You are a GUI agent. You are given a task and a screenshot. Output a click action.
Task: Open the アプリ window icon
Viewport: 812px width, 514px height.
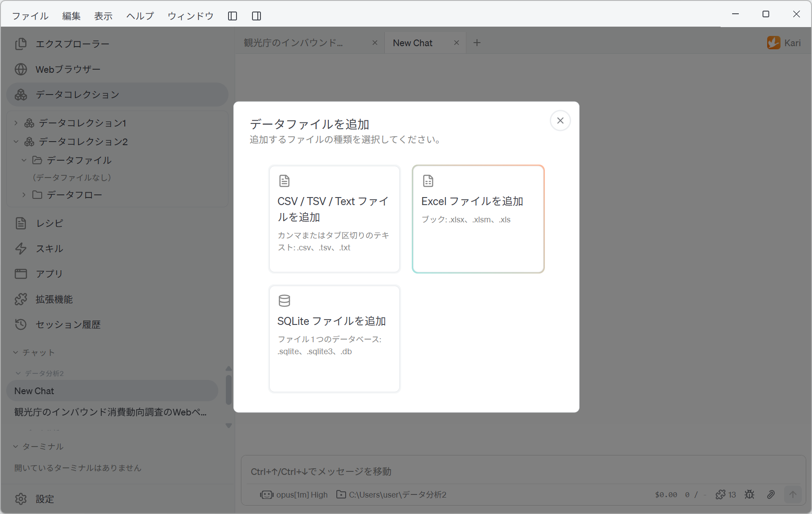point(21,274)
